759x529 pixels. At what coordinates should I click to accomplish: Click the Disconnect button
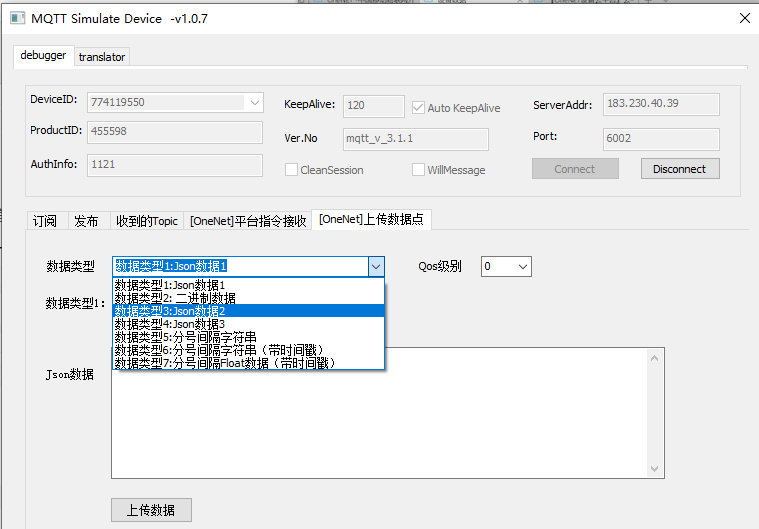coord(680,169)
